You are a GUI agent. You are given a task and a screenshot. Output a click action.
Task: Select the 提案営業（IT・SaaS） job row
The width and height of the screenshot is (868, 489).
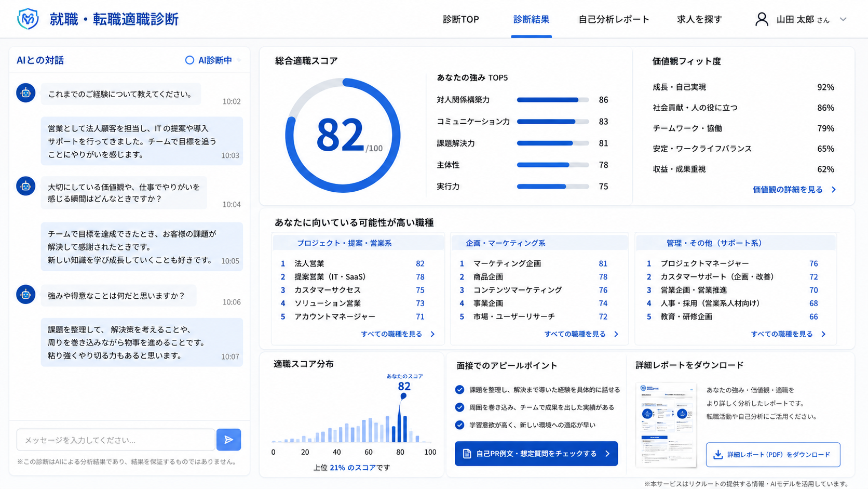tap(353, 277)
